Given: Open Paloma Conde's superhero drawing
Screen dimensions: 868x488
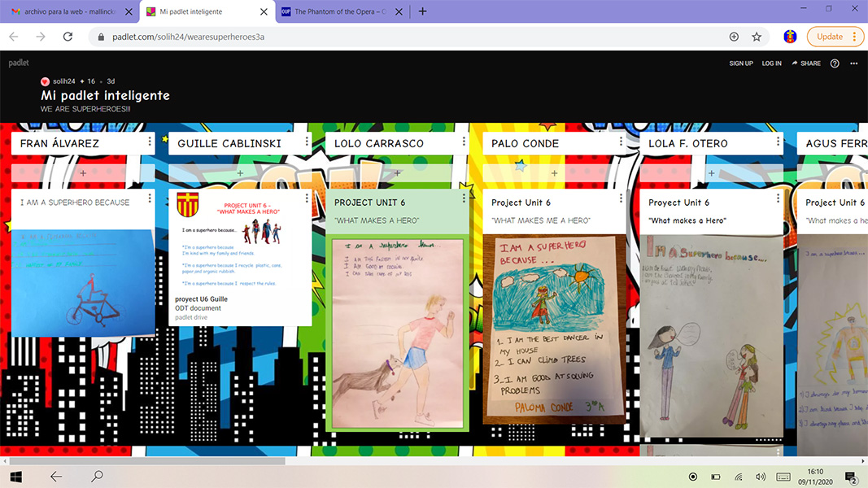Looking at the screenshot, I should tap(555, 325).
